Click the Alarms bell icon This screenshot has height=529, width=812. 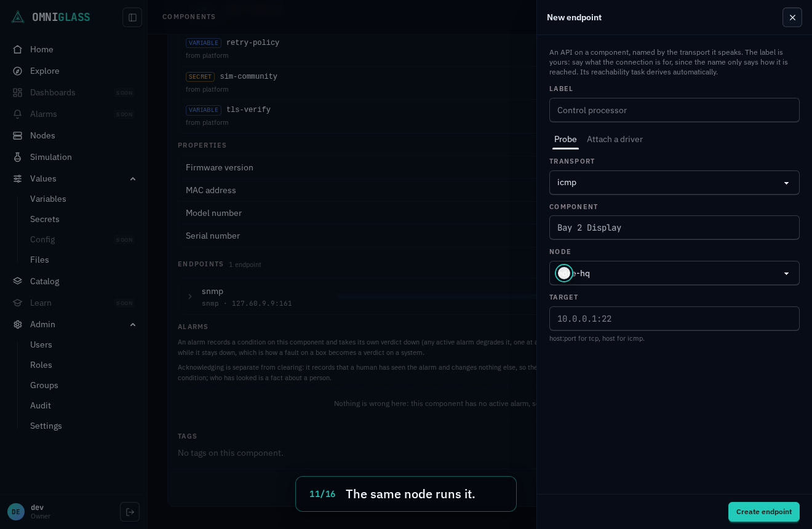[x=18, y=114]
